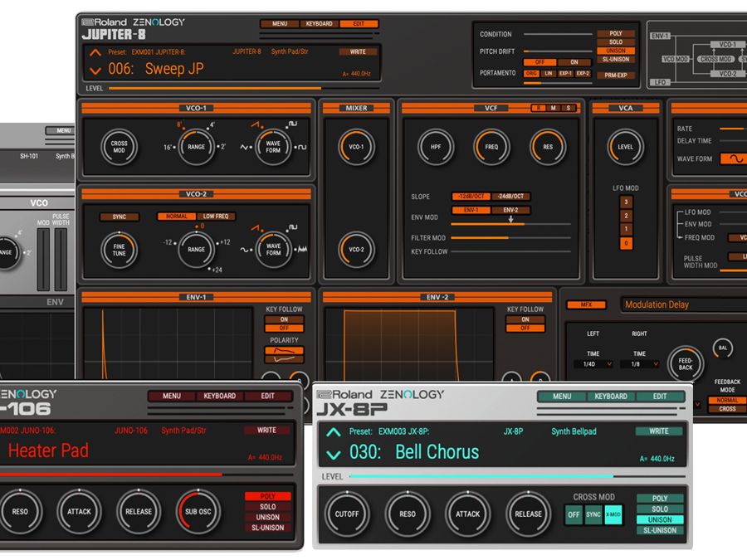Screen dimensions: 747x560
Task: Open RIGHT TIME 1/8 dropdown
Action: 639,364
